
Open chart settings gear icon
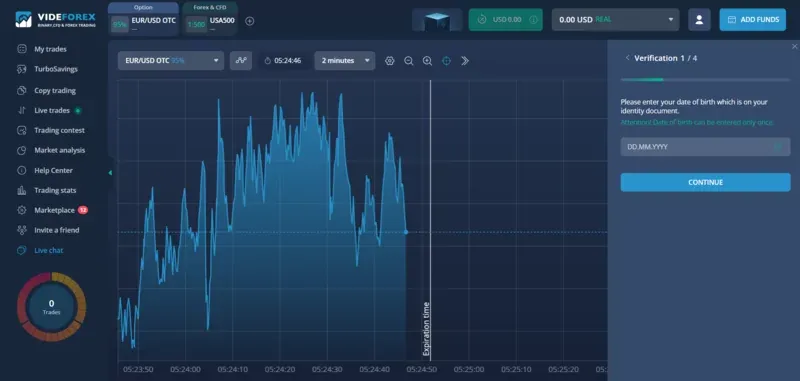point(390,61)
